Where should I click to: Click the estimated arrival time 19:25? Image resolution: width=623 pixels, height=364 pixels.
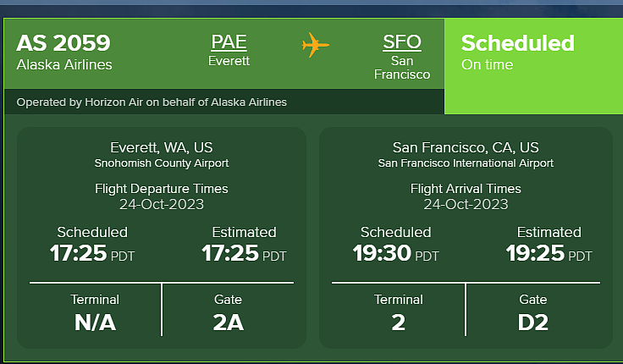(x=535, y=253)
